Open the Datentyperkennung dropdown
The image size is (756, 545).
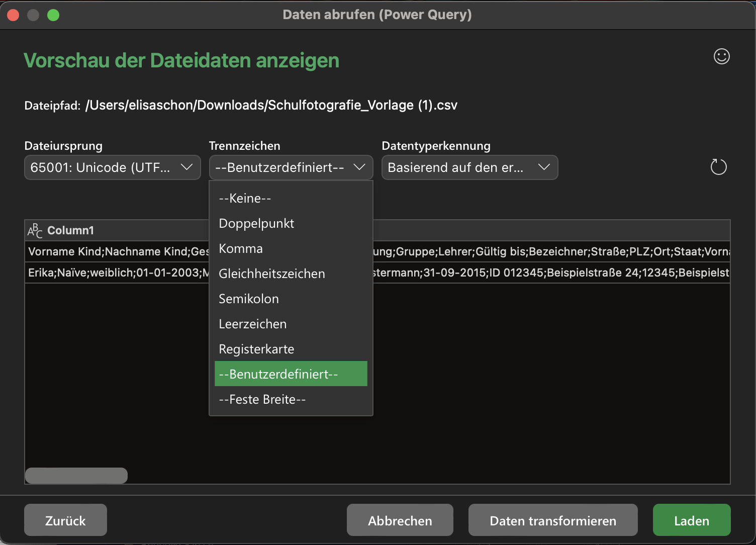pyautogui.click(x=470, y=167)
